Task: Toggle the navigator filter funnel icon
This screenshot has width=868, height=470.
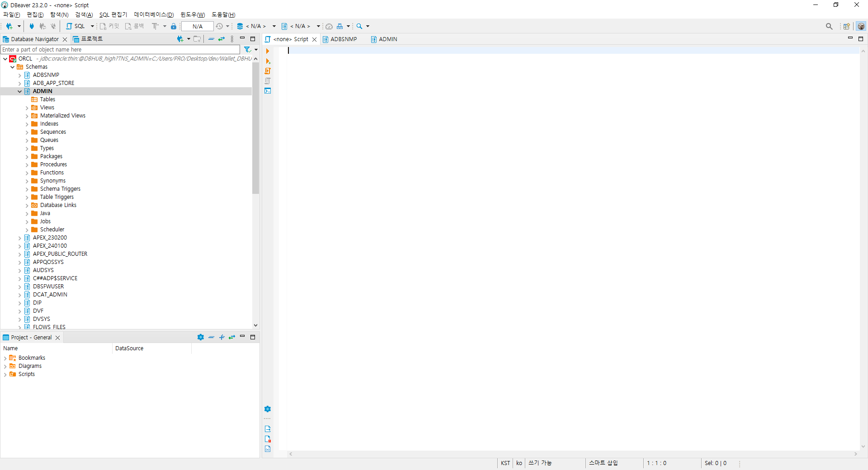Action: pyautogui.click(x=247, y=49)
